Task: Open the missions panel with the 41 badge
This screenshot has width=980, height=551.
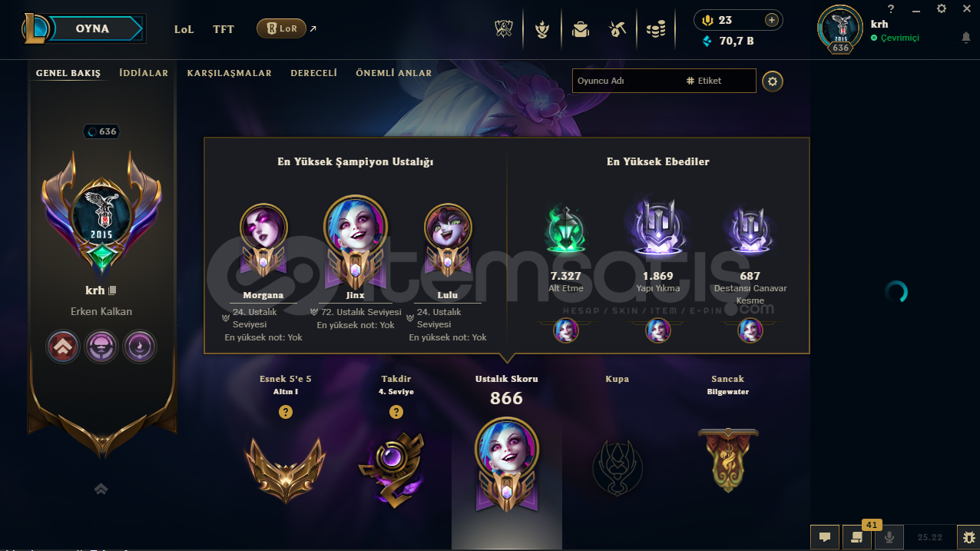Action: pos(856,537)
